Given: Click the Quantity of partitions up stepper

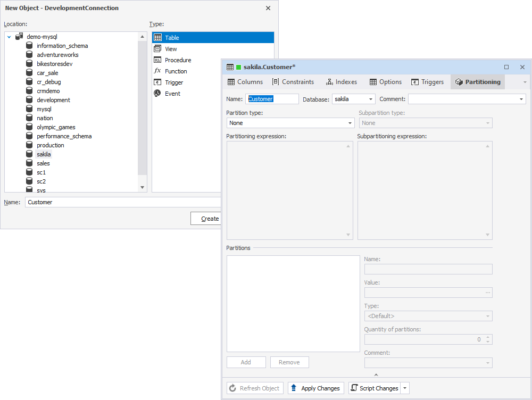Looking at the screenshot, I should click(488, 337).
